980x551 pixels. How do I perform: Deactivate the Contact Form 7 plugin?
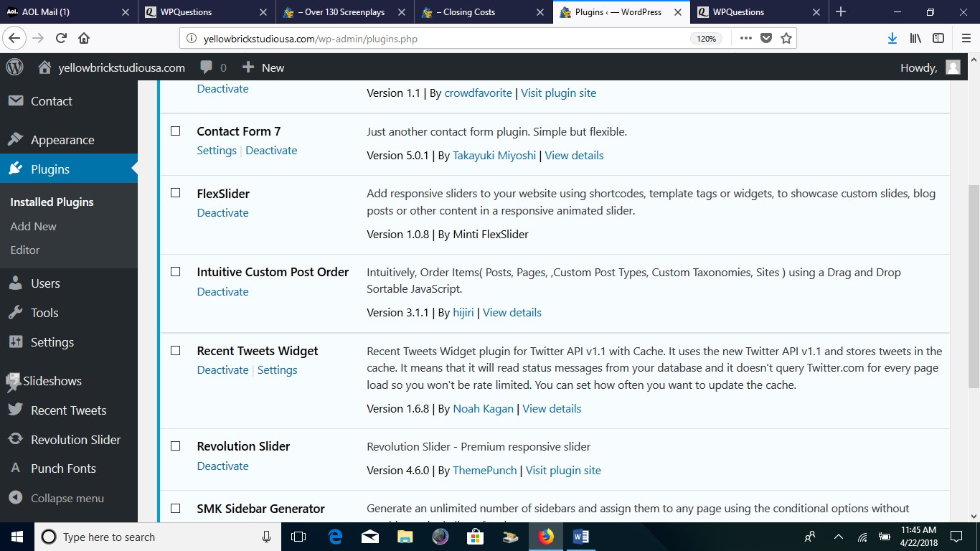coord(271,151)
